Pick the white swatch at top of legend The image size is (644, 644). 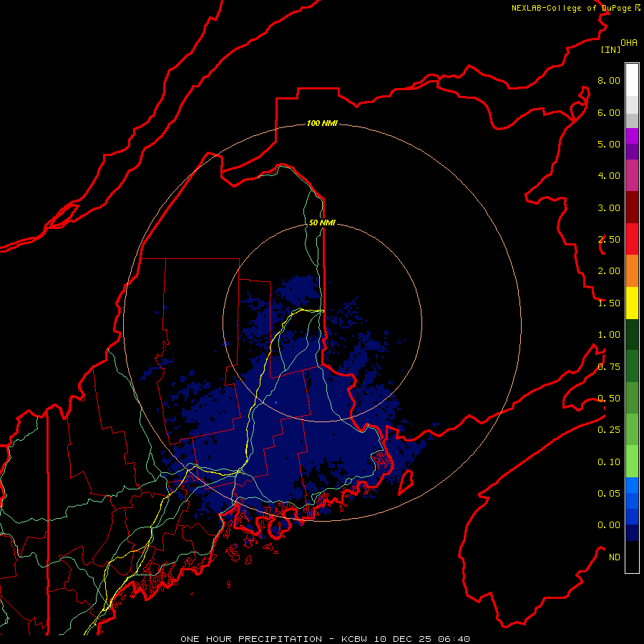click(x=632, y=79)
